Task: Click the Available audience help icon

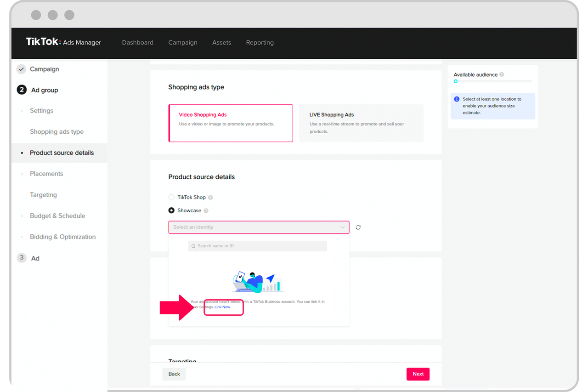Action: pyautogui.click(x=502, y=74)
